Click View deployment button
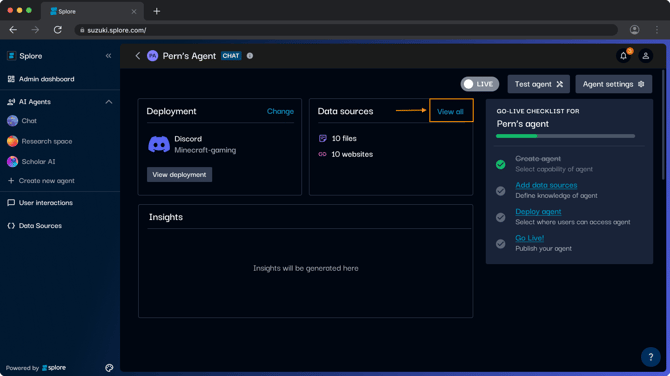 click(x=179, y=175)
